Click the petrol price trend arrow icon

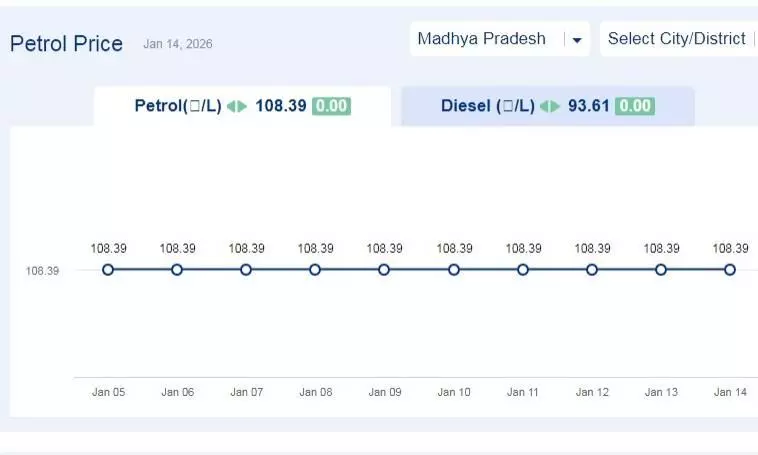(x=237, y=106)
